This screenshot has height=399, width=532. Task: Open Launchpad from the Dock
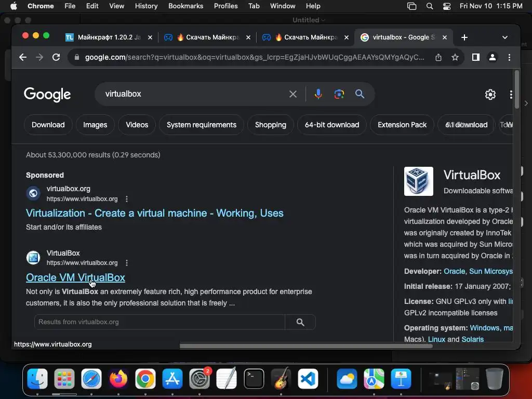[x=64, y=379]
